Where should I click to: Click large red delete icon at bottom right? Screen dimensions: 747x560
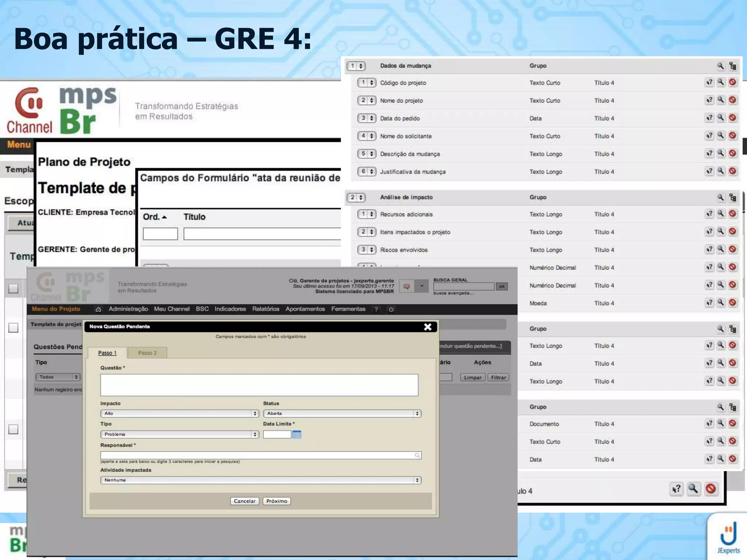point(711,489)
